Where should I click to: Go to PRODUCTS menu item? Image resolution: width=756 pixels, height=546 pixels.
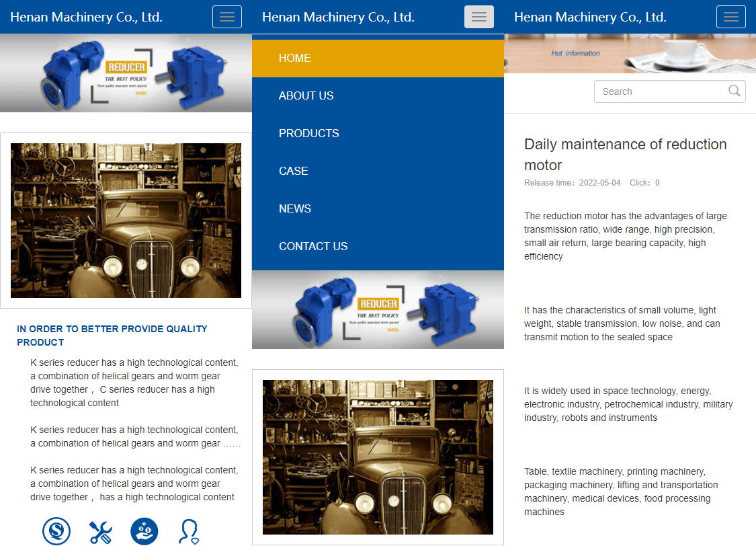(x=378, y=134)
